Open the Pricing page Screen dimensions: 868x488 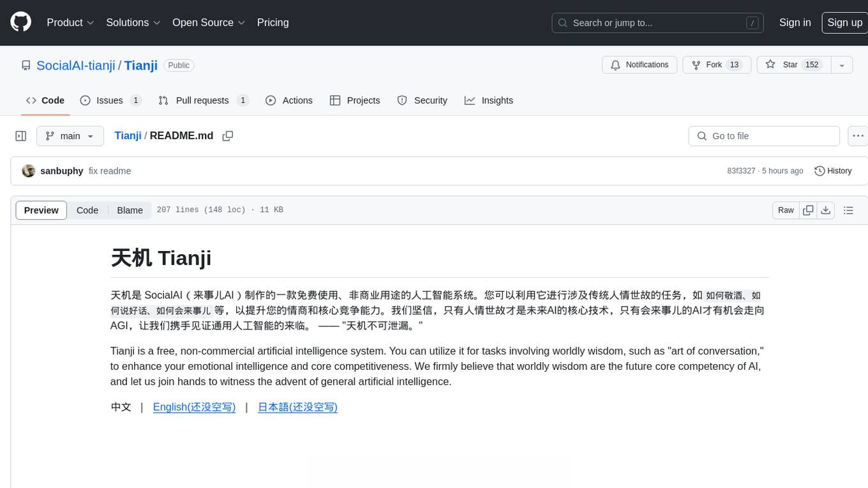273,22
